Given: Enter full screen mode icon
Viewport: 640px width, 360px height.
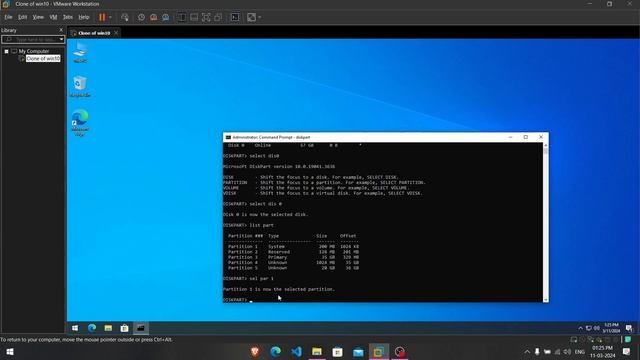Looking at the screenshot, I should [x=206, y=17].
